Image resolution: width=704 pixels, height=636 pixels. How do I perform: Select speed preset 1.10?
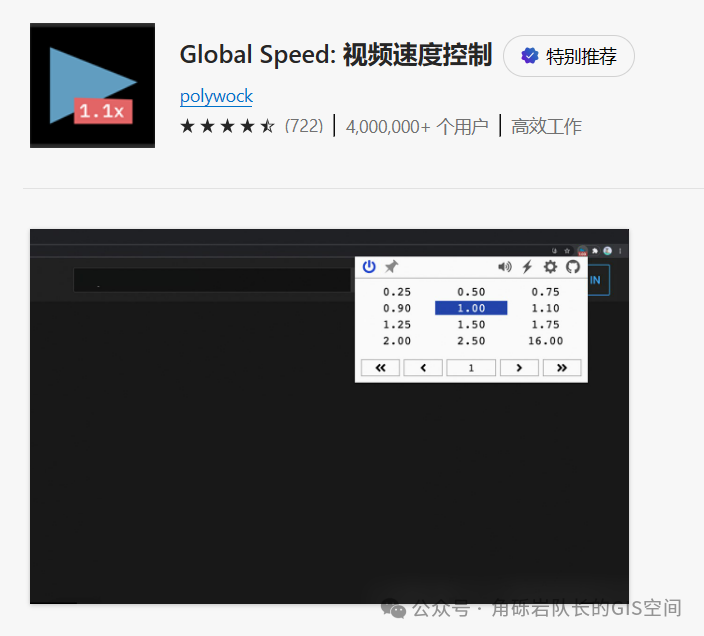[x=545, y=308]
